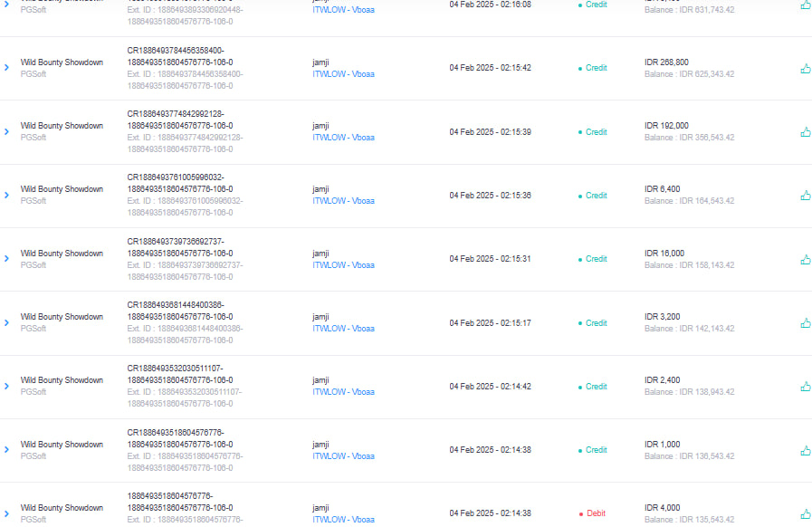
Task: Open ITWLOW - Vboaa link in 02:15:42 row
Action: (343, 74)
